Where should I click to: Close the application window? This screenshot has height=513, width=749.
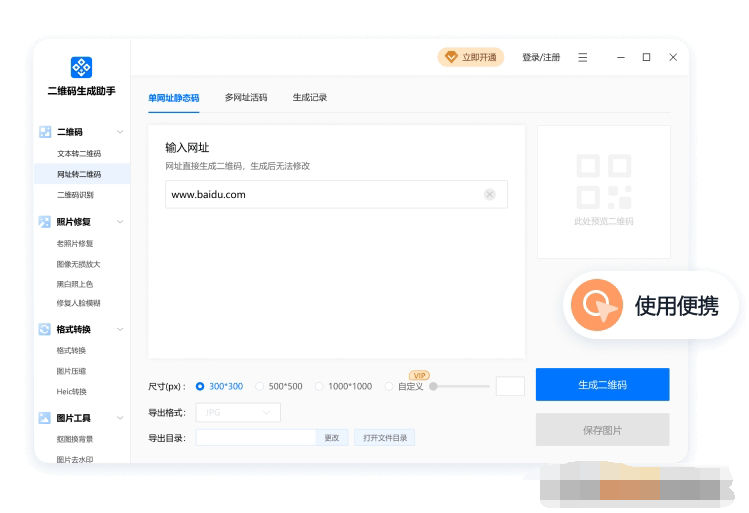[x=673, y=57]
